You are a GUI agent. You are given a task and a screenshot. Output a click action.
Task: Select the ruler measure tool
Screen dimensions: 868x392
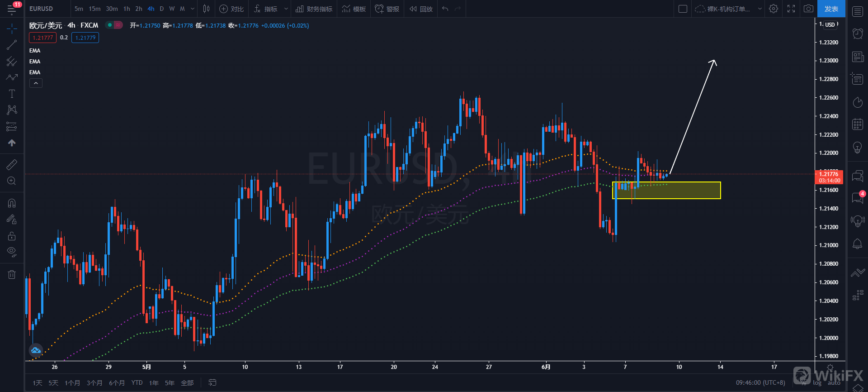(12, 164)
